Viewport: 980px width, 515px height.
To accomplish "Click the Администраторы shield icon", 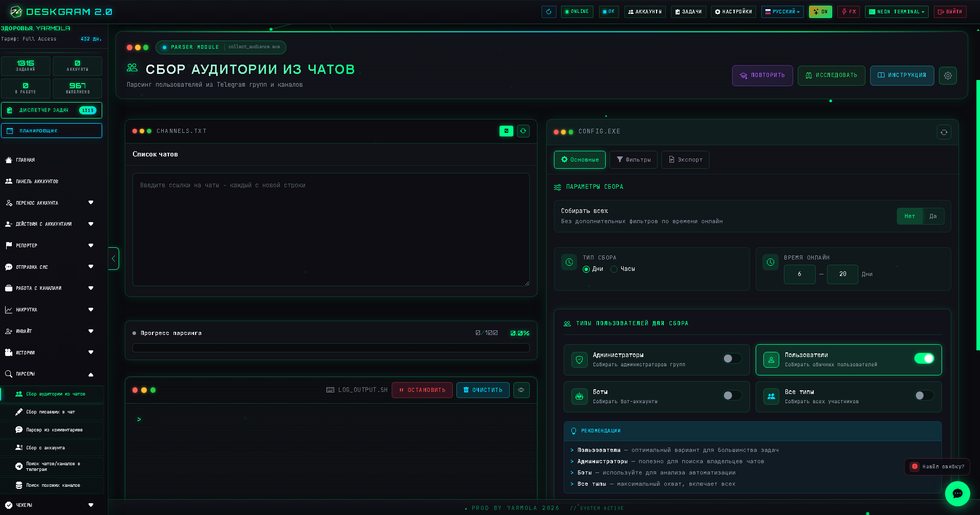I will tap(580, 360).
